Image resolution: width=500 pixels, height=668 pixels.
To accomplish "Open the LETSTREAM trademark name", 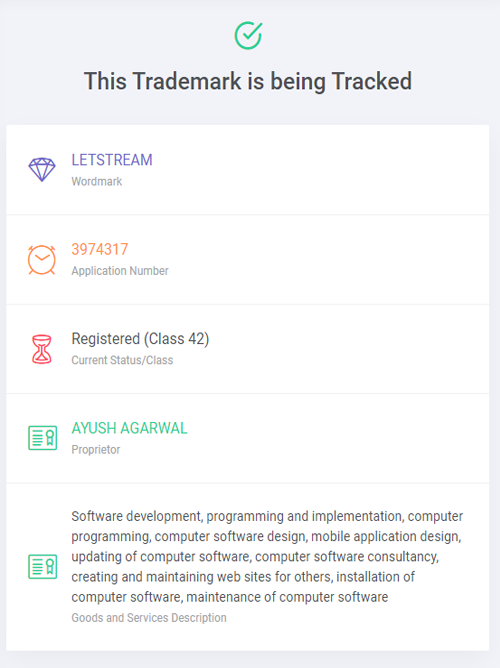I will pos(112,160).
